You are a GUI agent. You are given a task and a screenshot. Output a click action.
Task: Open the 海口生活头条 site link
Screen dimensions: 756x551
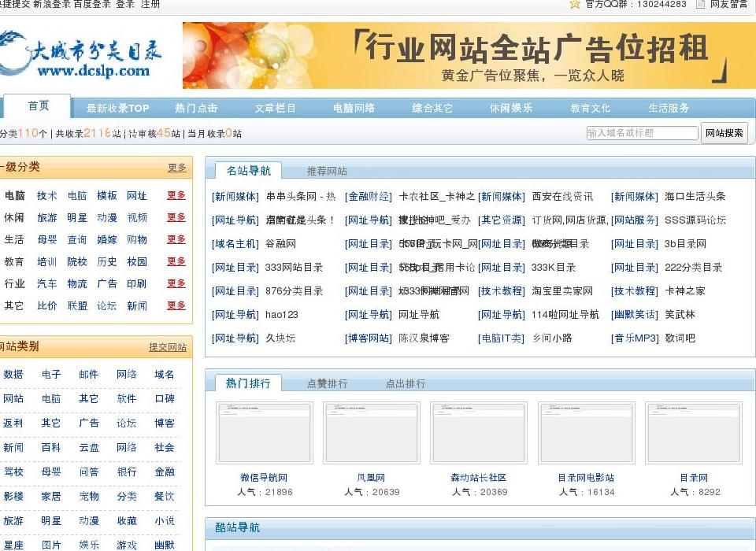pos(695,196)
